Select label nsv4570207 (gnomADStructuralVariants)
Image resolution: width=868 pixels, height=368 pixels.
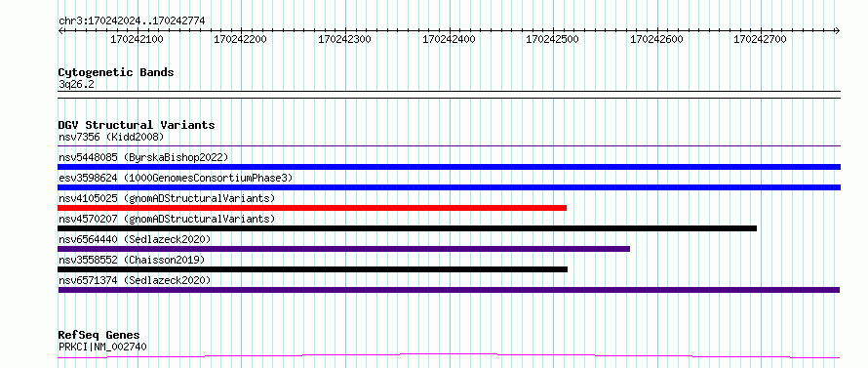click(167, 219)
